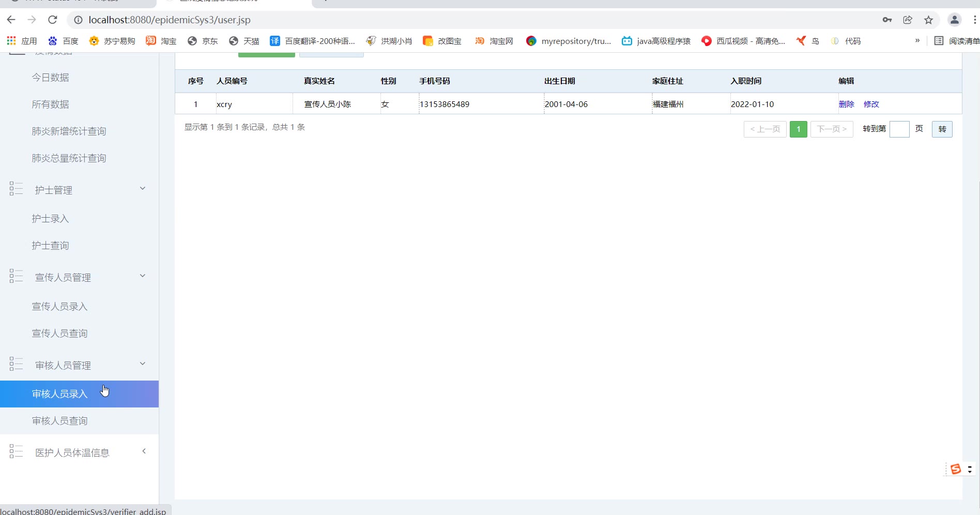Bookmark this page with the star

tap(928, 20)
